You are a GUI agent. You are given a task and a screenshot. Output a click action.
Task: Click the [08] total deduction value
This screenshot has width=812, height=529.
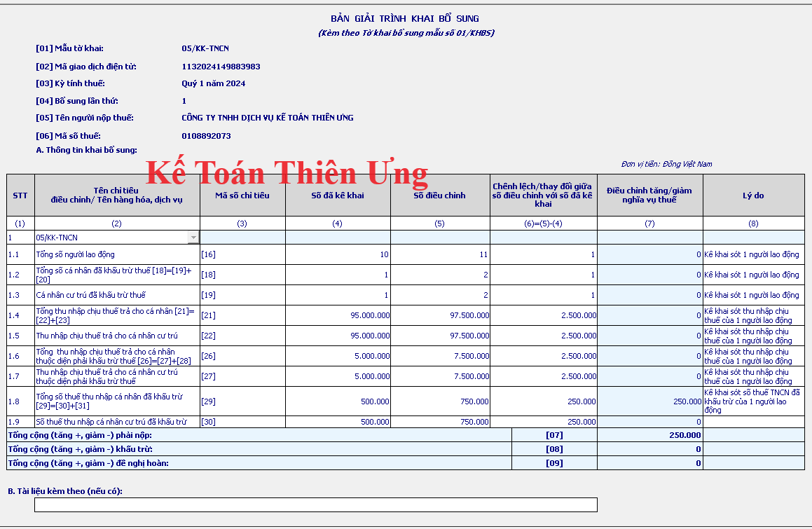pos(650,449)
